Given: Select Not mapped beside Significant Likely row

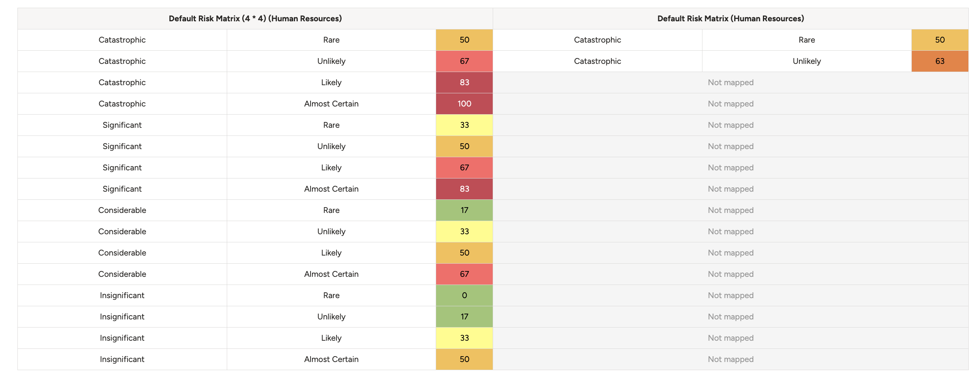Looking at the screenshot, I should tap(731, 168).
